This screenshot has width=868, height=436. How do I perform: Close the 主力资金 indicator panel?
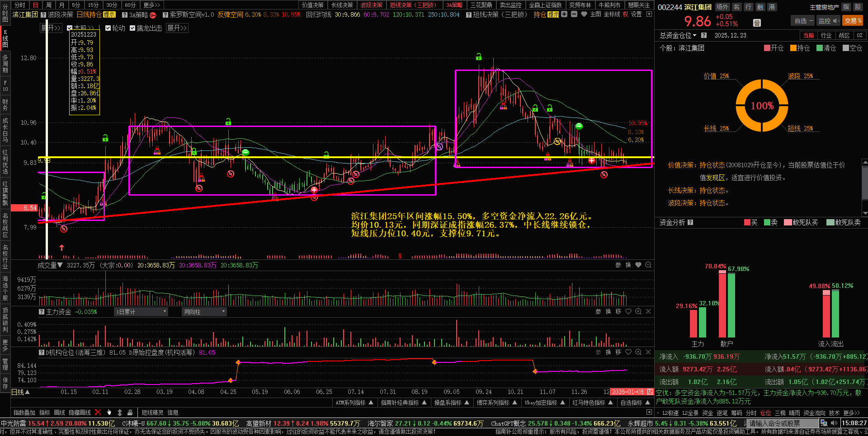[x=648, y=311]
